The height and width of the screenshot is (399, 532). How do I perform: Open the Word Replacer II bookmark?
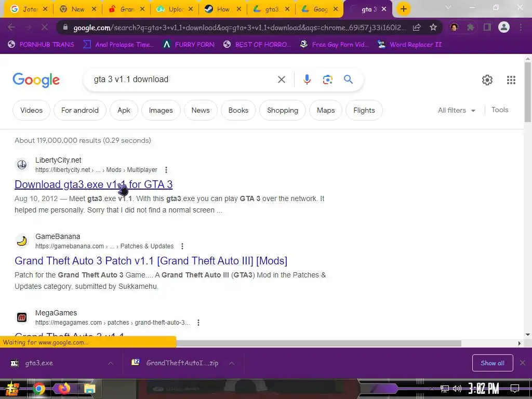(410, 45)
